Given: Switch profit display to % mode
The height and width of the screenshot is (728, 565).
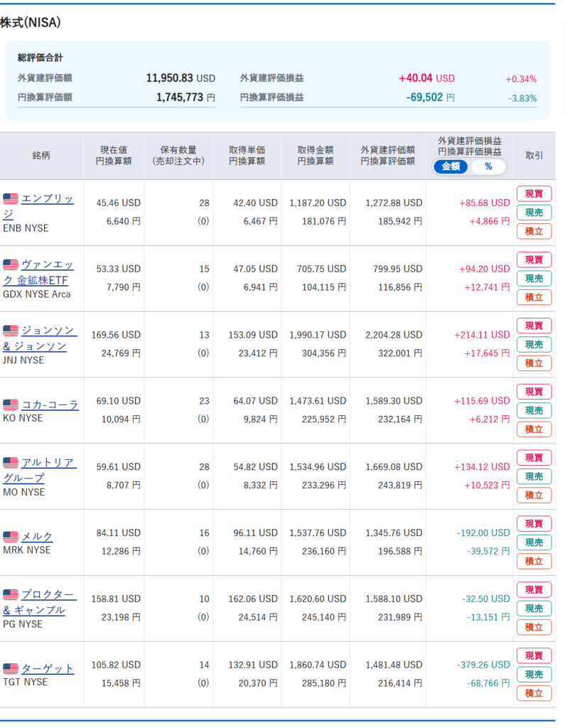Looking at the screenshot, I should pos(488,166).
